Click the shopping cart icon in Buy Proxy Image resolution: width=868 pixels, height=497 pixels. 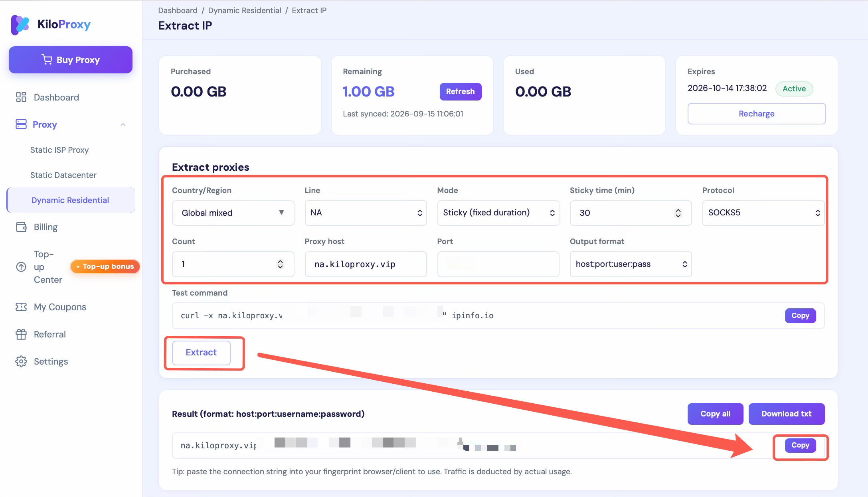47,59
